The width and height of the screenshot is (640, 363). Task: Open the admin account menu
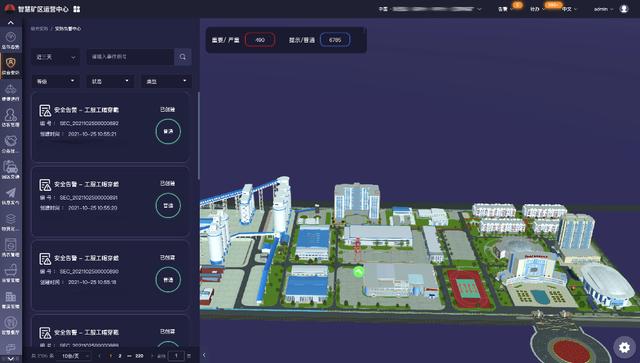pyautogui.click(x=604, y=9)
